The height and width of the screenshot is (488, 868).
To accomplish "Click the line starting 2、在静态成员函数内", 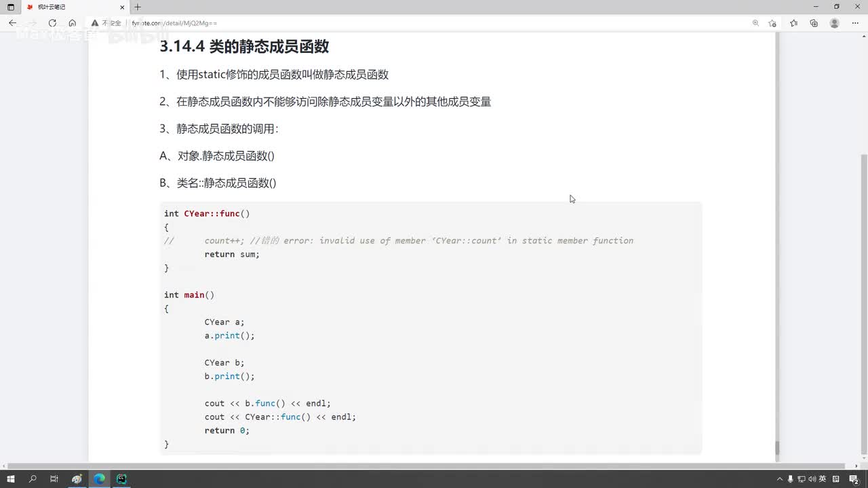I will [325, 102].
